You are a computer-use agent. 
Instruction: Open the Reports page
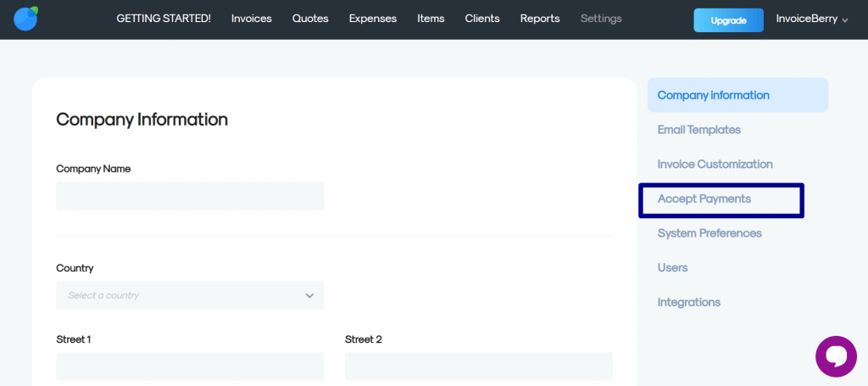540,19
